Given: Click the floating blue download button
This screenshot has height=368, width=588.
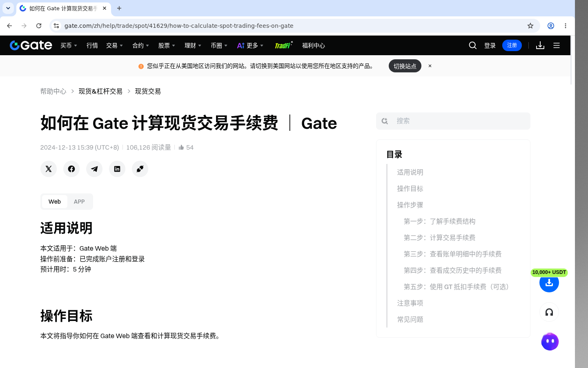Looking at the screenshot, I should [x=549, y=283].
